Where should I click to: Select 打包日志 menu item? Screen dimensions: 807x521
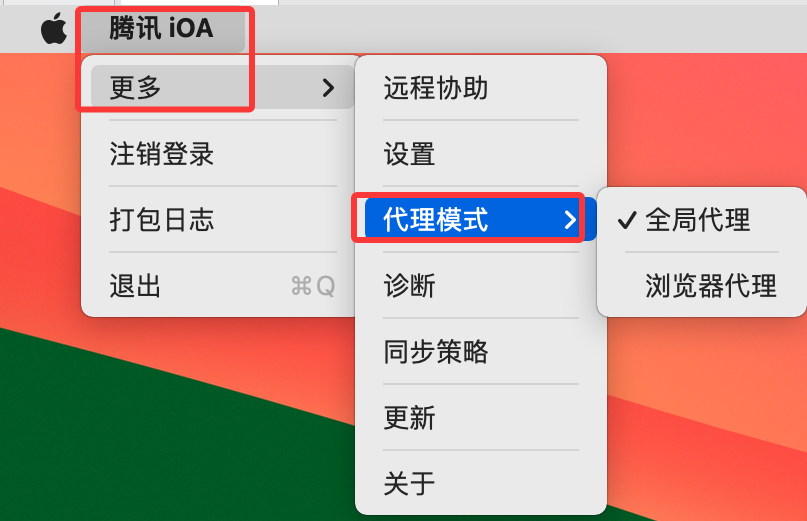pos(222,219)
